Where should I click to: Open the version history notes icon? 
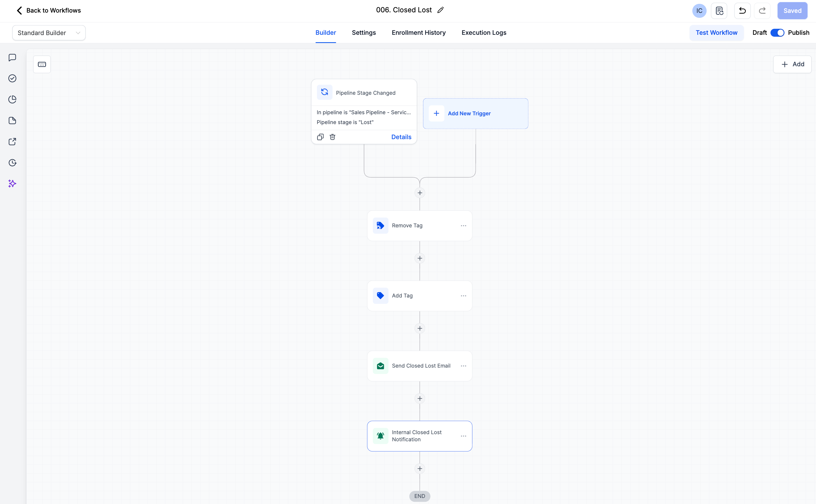click(719, 11)
